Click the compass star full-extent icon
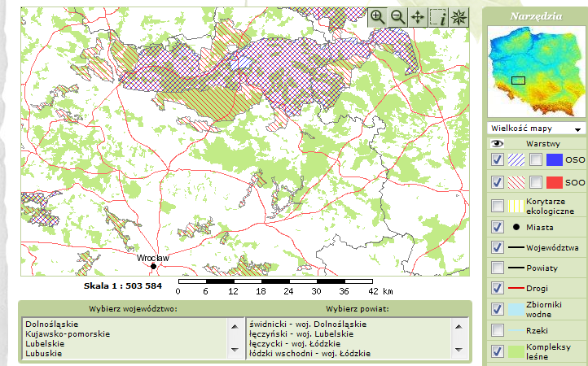588x366 pixels. coord(459,17)
